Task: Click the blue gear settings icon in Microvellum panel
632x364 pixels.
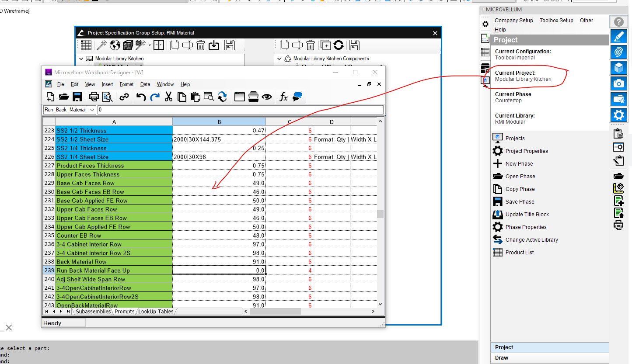Action: pyautogui.click(x=618, y=115)
